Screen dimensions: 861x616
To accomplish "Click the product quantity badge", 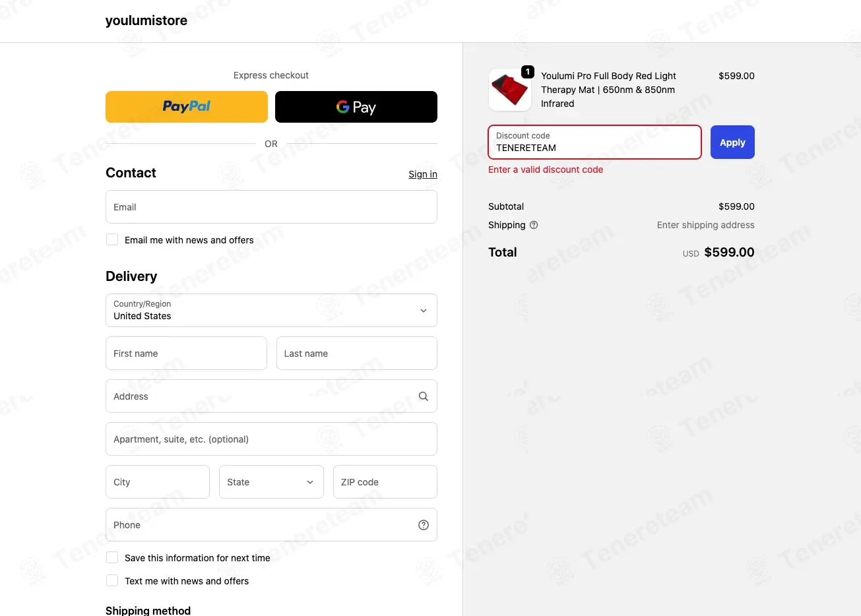I will pos(528,72).
